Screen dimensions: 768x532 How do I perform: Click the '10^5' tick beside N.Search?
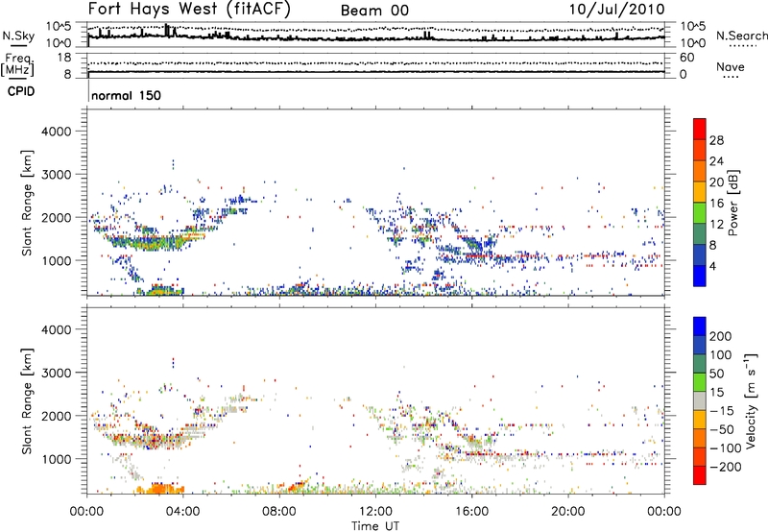point(692,27)
